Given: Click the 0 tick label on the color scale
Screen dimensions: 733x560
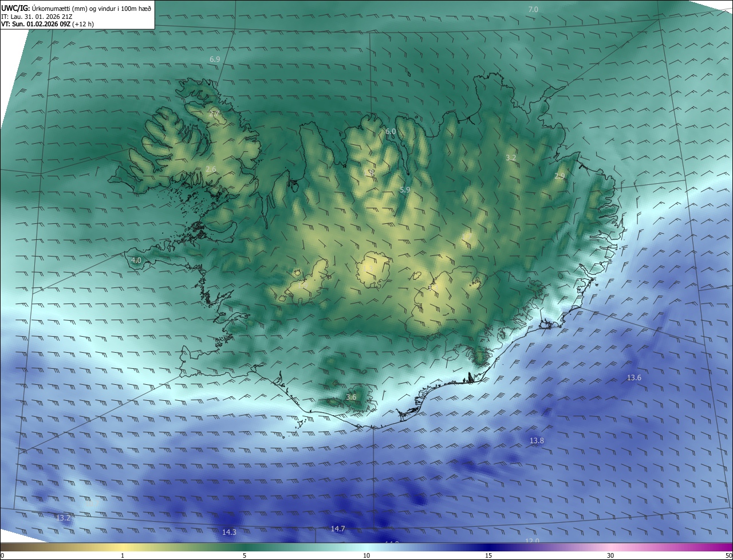Looking at the screenshot, I should [2, 556].
